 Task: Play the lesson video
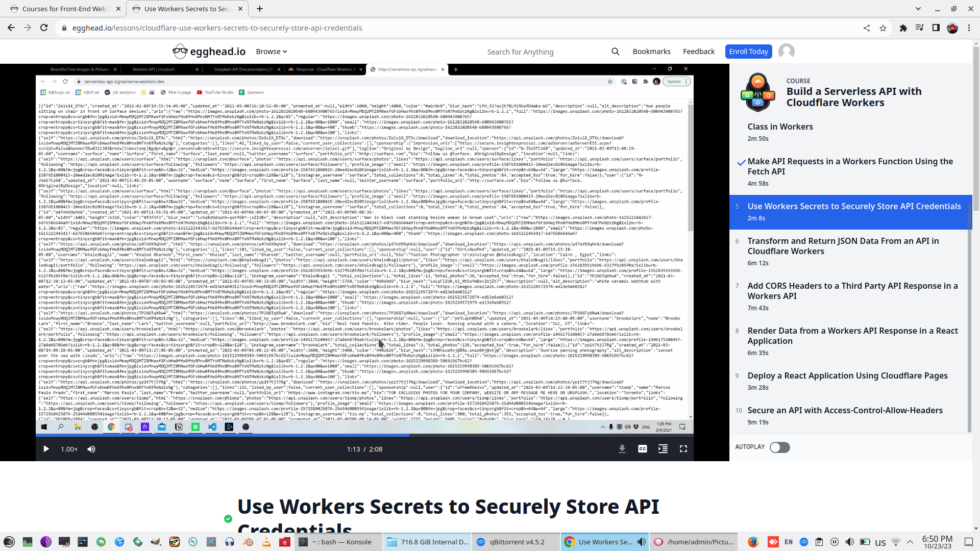coord(46,449)
